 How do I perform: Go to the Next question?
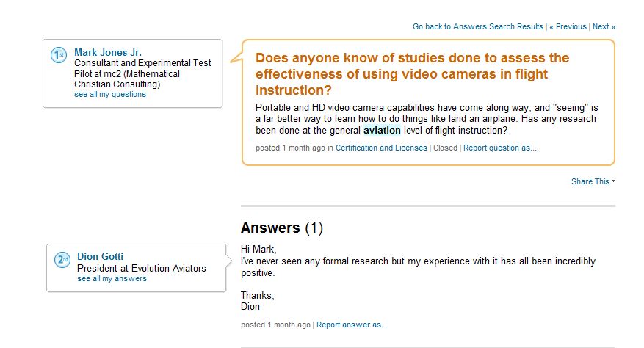click(x=604, y=26)
